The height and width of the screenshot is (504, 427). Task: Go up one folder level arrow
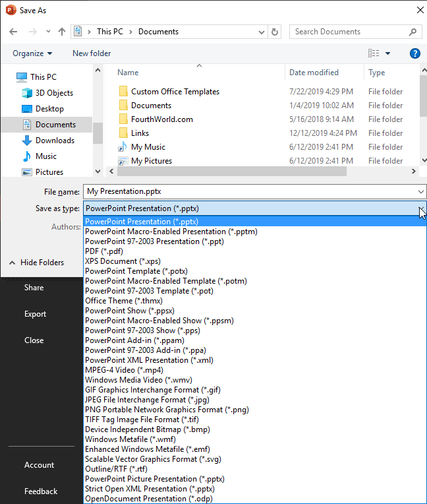tap(62, 32)
